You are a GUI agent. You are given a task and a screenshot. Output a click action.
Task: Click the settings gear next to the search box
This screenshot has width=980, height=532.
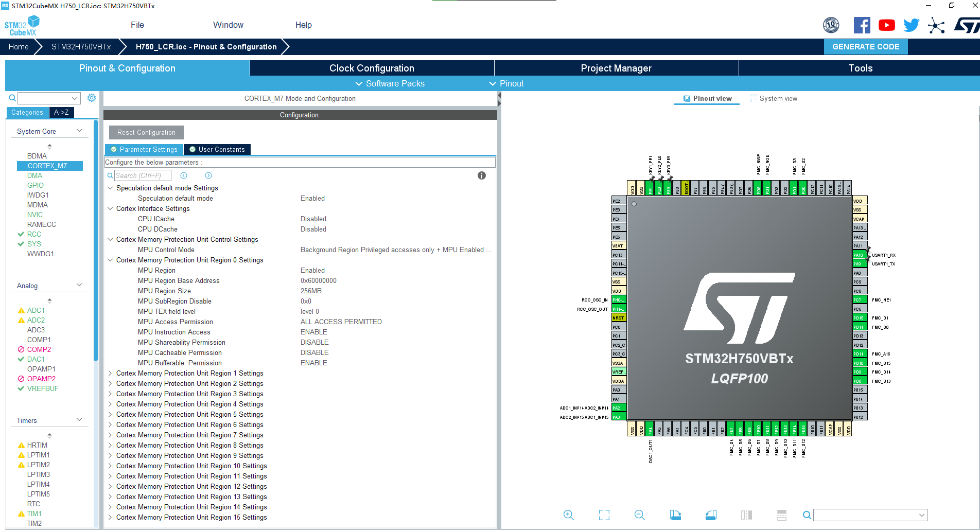[92, 98]
